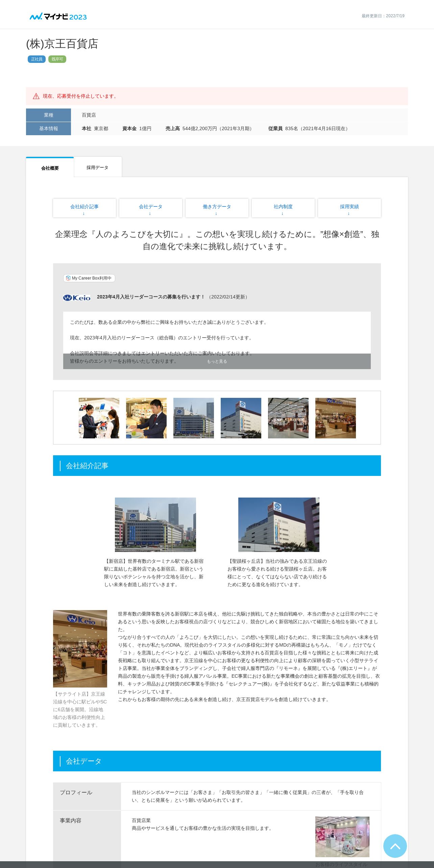Viewport: 434px width, 868px height.
Task: Open the Keio satellite shop thumbnail
Action: click(336, 418)
